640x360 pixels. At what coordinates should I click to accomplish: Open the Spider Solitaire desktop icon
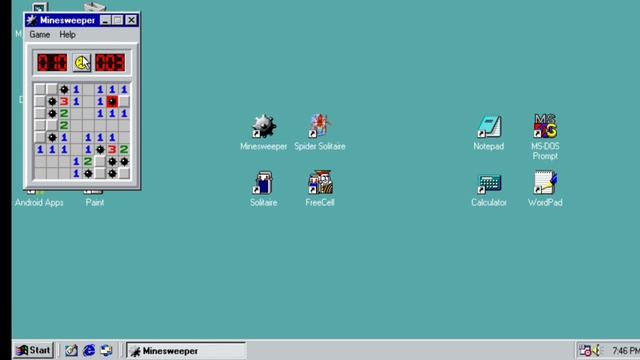pyautogui.click(x=320, y=125)
